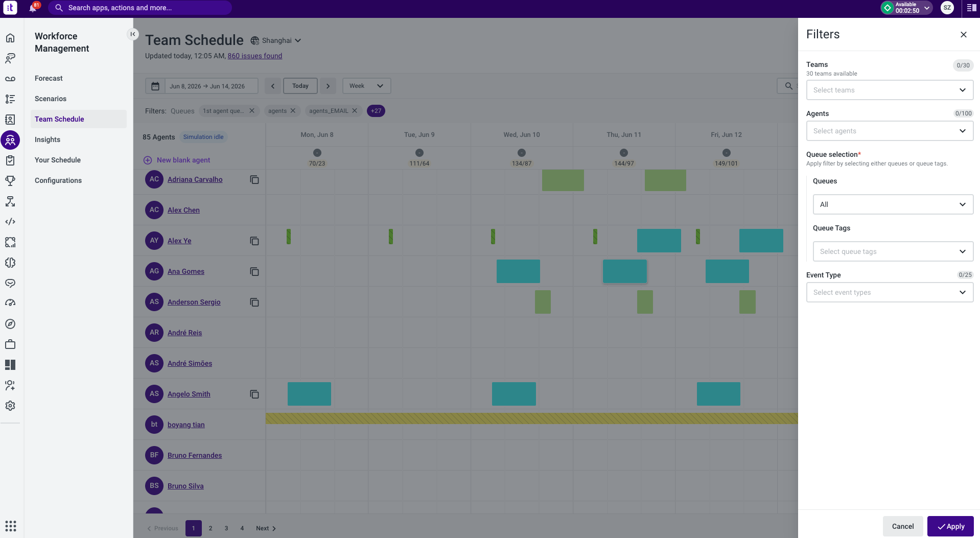Remove the agents_EMAIL queue filter chip

pyautogui.click(x=355, y=111)
